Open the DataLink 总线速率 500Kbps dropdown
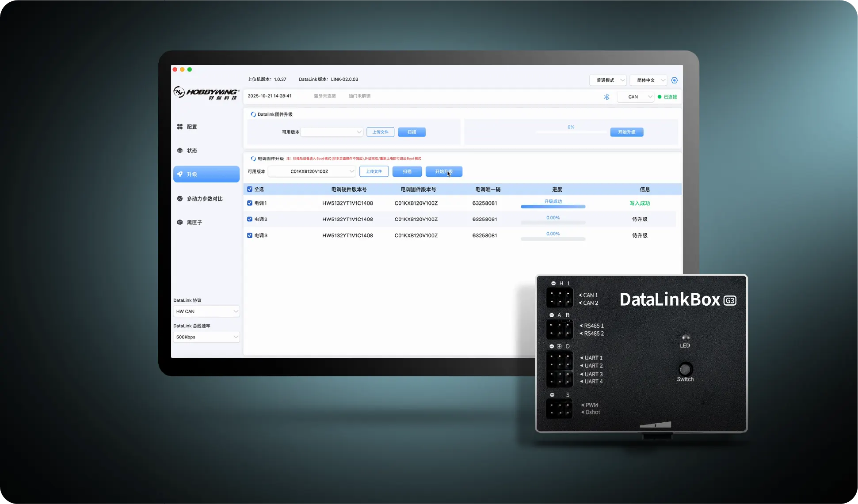The width and height of the screenshot is (858, 504). point(206,337)
